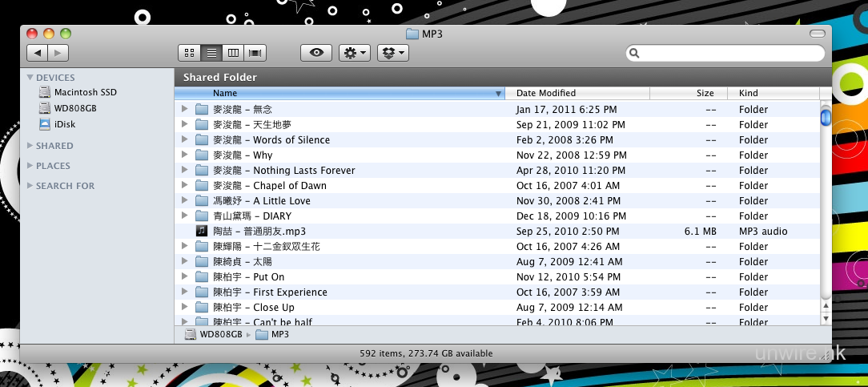
Task: Open the Action gear menu
Action: (x=354, y=53)
